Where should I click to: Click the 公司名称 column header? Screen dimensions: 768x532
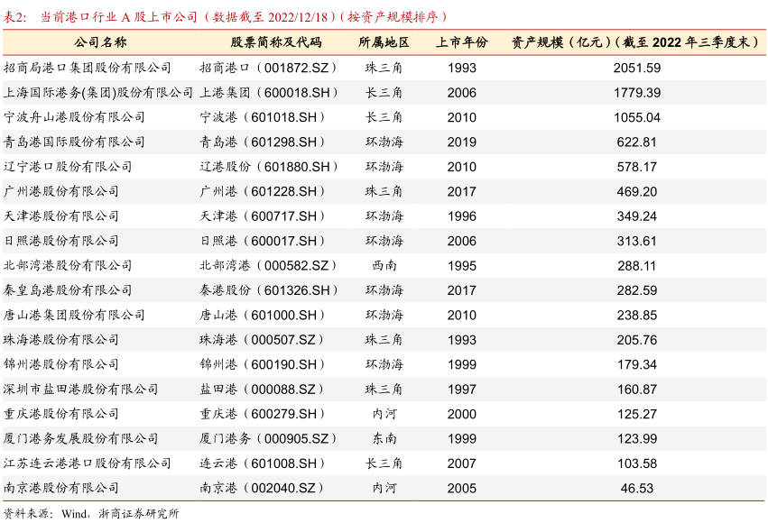[x=100, y=42]
